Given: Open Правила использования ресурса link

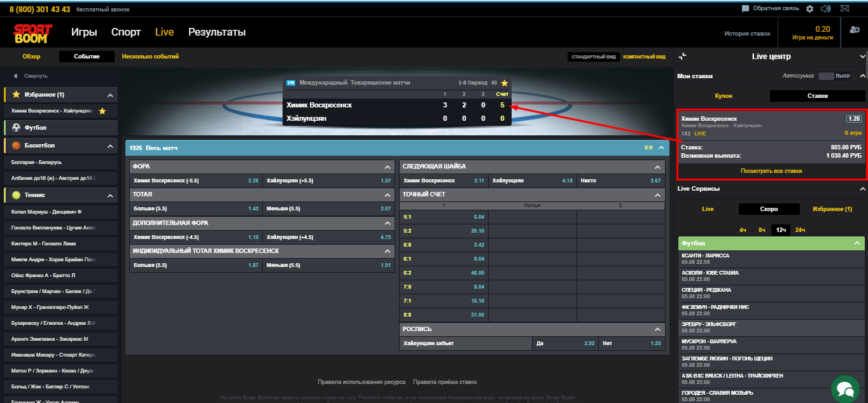Looking at the screenshot, I should coord(361,382).
